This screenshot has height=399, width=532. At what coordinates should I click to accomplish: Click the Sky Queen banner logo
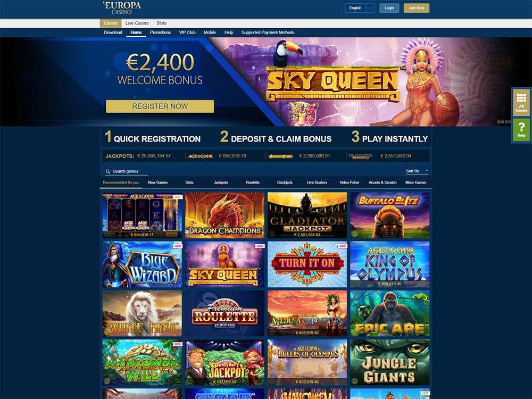(x=332, y=84)
